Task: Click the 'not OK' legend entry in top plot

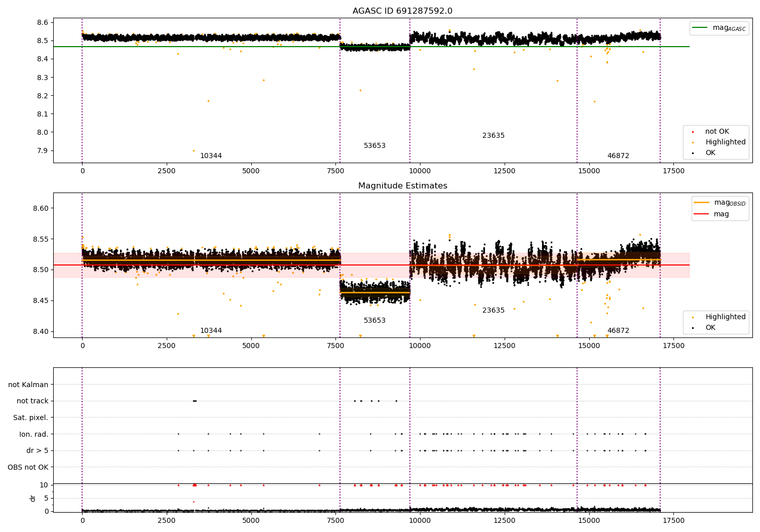Action: [x=717, y=132]
